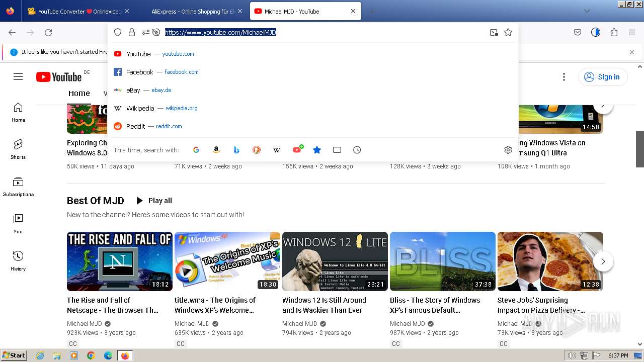Open 'The Rise and Fall of Netscape' title
644x362 pixels.
[x=113, y=305]
